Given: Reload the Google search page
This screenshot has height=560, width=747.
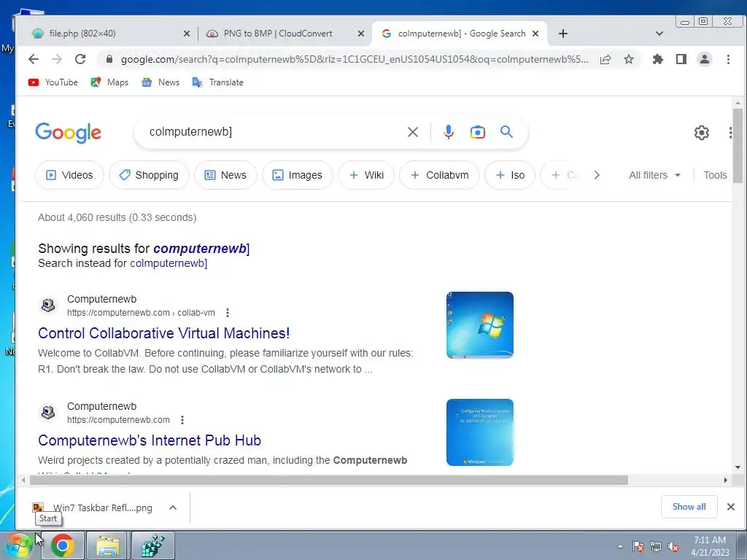Looking at the screenshot, I should point(80,59).
